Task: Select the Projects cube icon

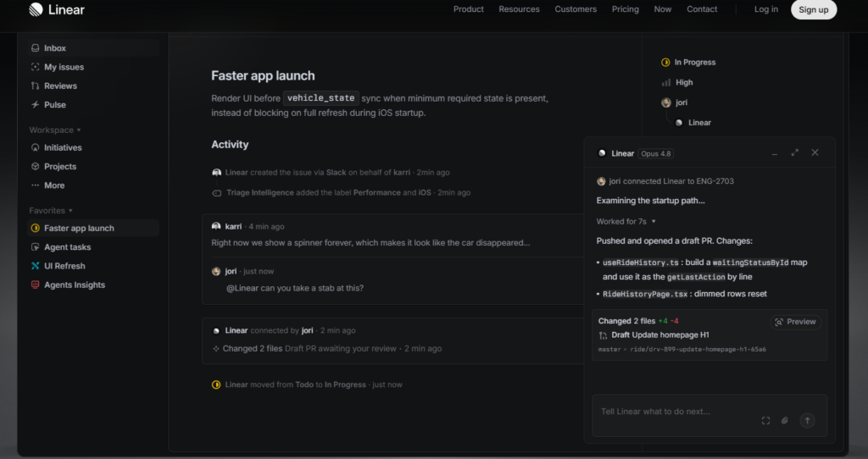Action: [36, 167]
